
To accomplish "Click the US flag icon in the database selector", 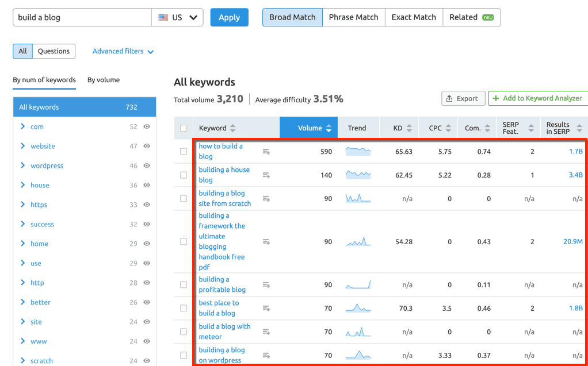I will pyautogui.click(x=163, y=17).
